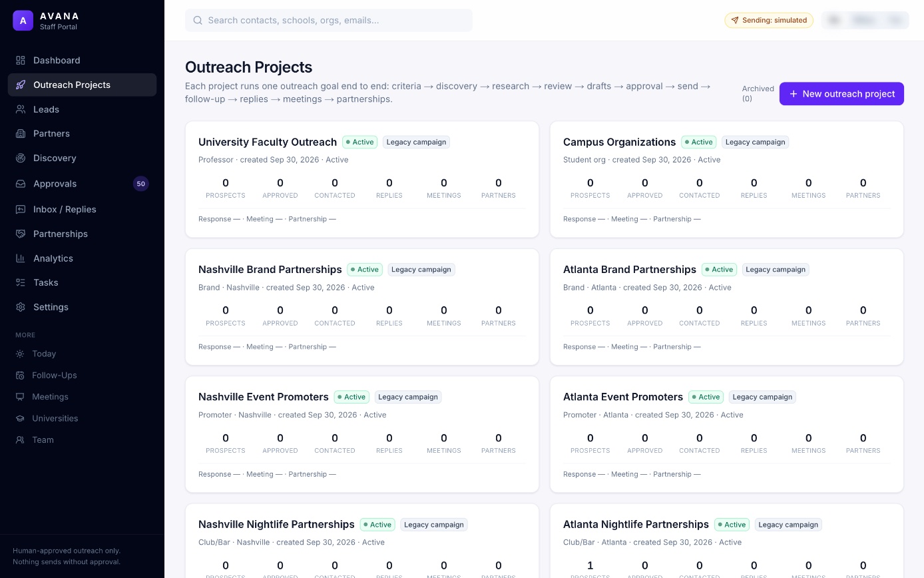The height and width of the screenshot is (578, 924).
Task: Create a New outreach project
Action: click(x=841, y=94)
